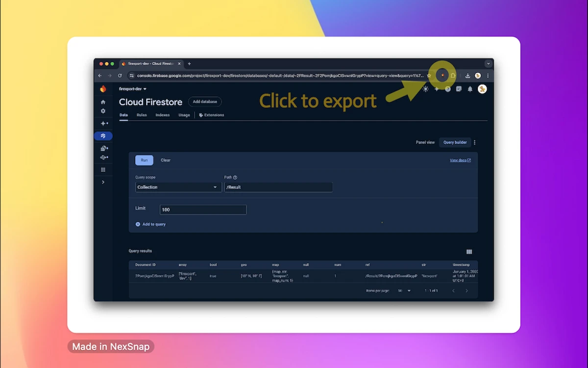
Task: Reload the page
Action: pyautogui.click(x=120, y=76)
